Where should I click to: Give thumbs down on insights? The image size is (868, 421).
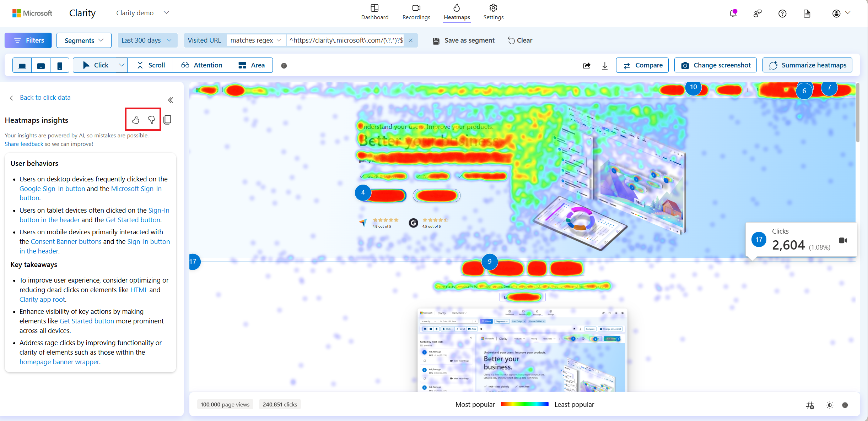tap(151, 120)
